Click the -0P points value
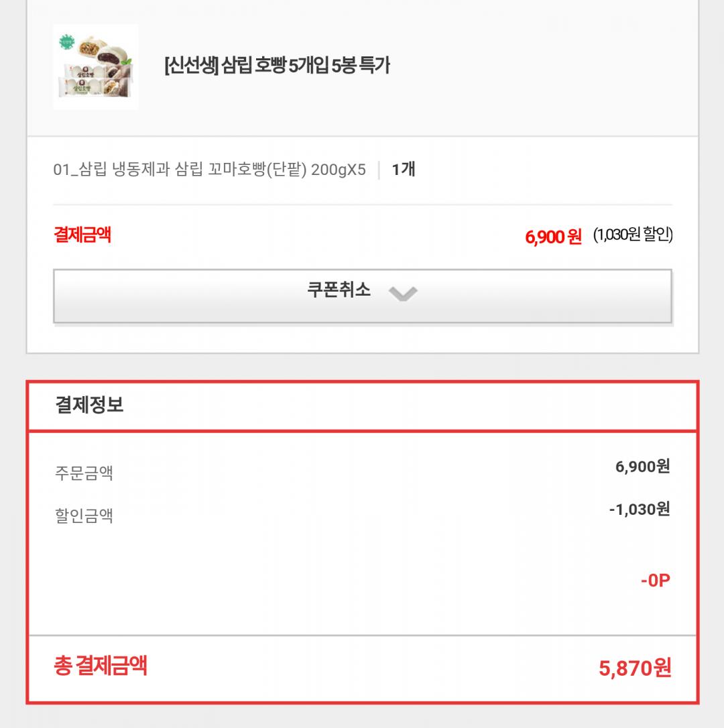Image resolution: width=724 pixels, height=728 pixels. pyautogui.click(x=655, y=581)
